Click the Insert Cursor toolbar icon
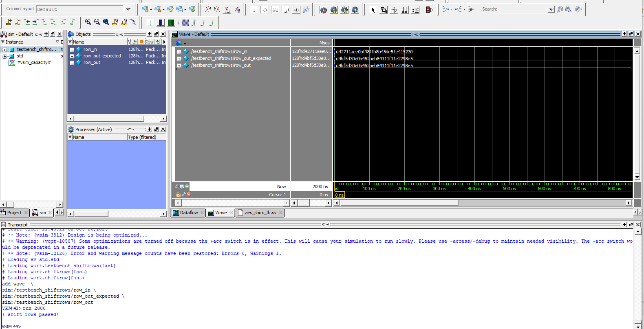 coord(9,22)
